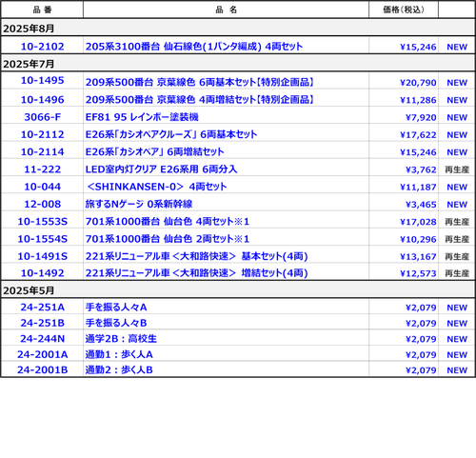The height and width of the screenshot is (458, 476).
Task: Select 209系500番台 京葉線色 4両増結セット link
Action: click(200, 100)
